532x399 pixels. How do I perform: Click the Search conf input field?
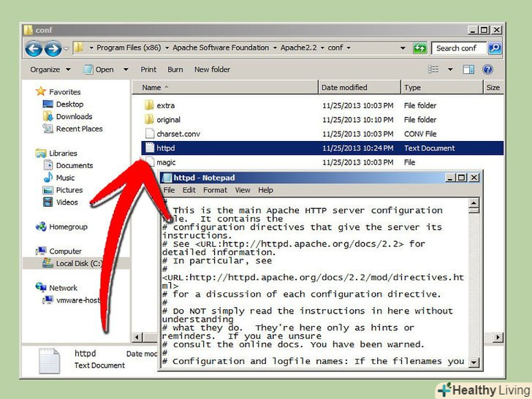[x=459, y=48]
